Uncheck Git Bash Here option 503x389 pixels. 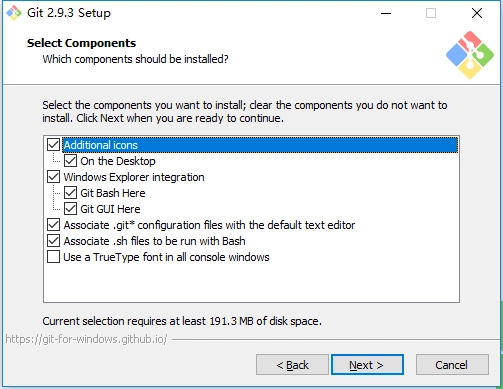[70, 193]
